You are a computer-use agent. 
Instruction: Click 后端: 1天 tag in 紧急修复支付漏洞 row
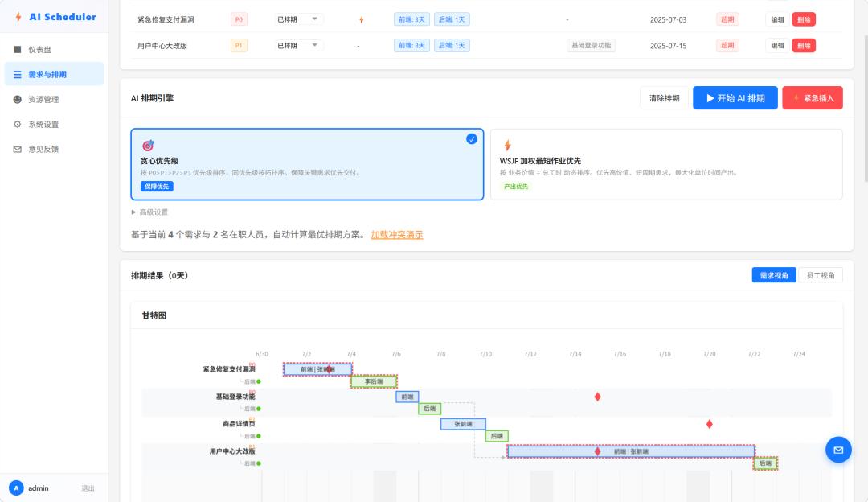[x=452, y=19]
